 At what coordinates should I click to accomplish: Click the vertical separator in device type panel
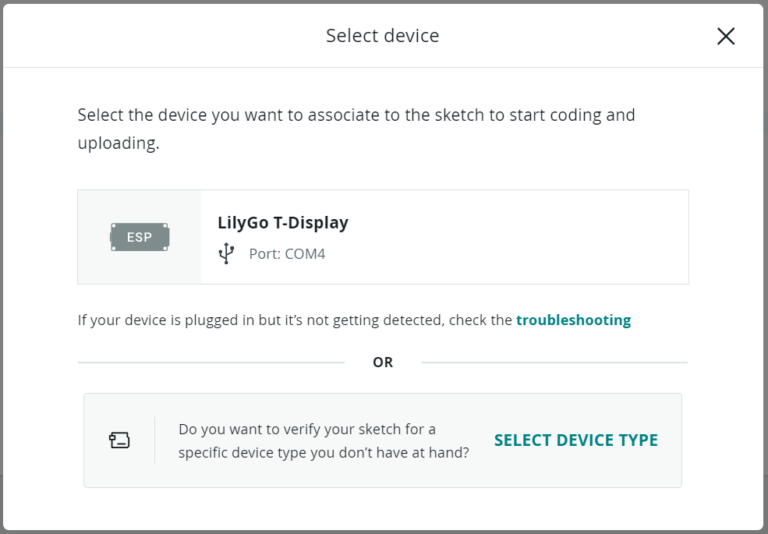[155, 440]
